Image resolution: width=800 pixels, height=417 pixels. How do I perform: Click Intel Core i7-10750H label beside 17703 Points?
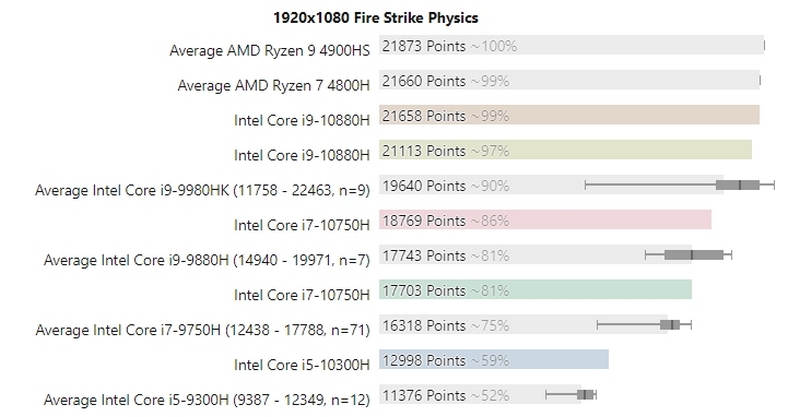pyautogui.click(x=302, y=294)
